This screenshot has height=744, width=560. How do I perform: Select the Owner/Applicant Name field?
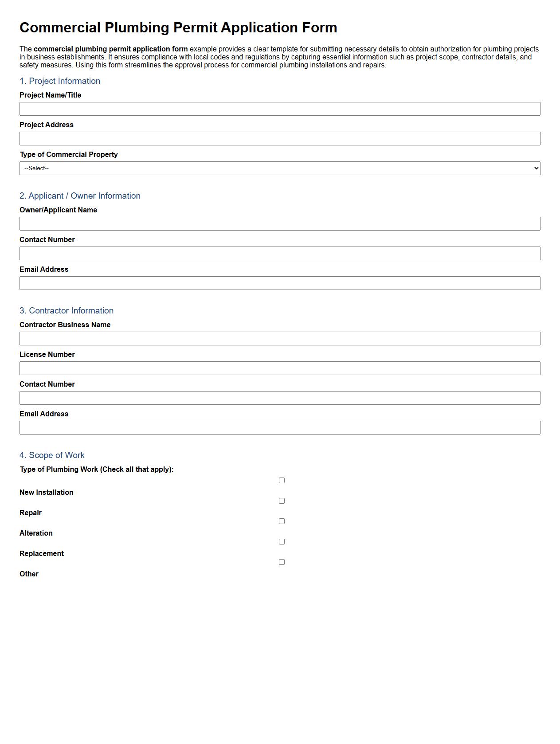click(279, 223)
